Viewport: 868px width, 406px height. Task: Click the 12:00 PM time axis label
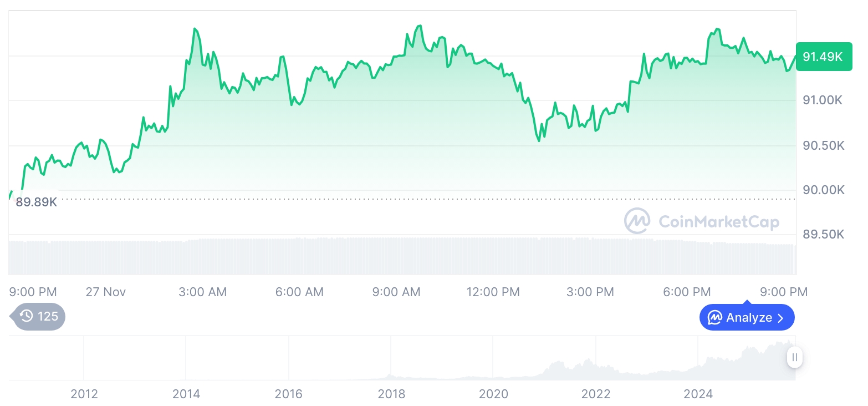pos(493,292)
